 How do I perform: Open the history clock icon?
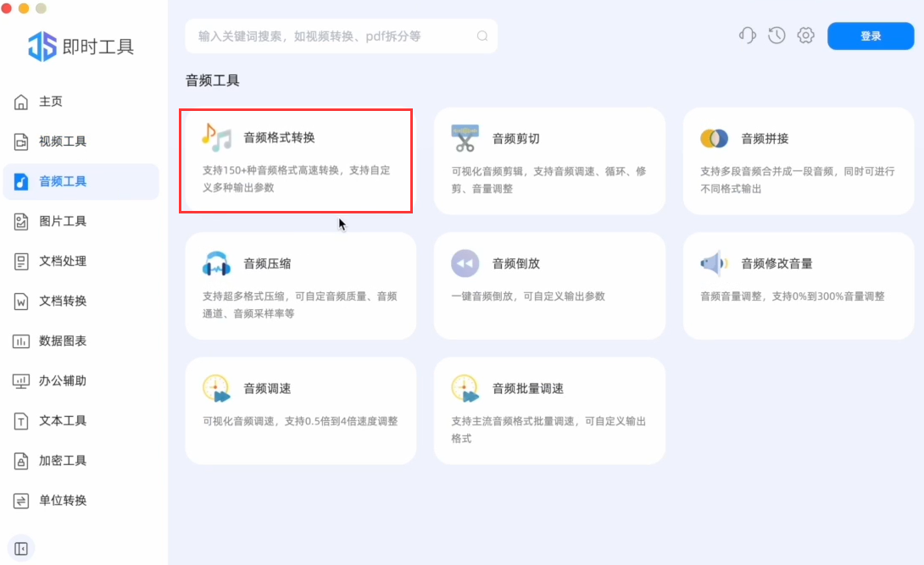coord(776,36)
